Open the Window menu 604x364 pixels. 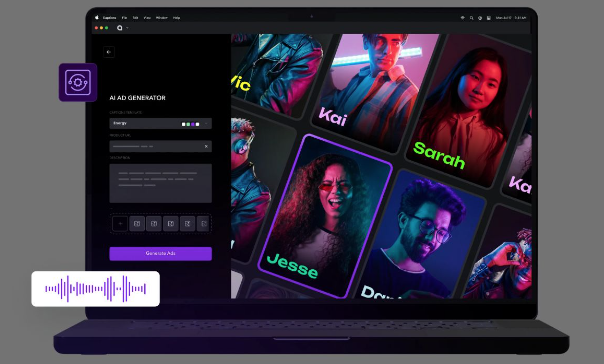(161, 18)
